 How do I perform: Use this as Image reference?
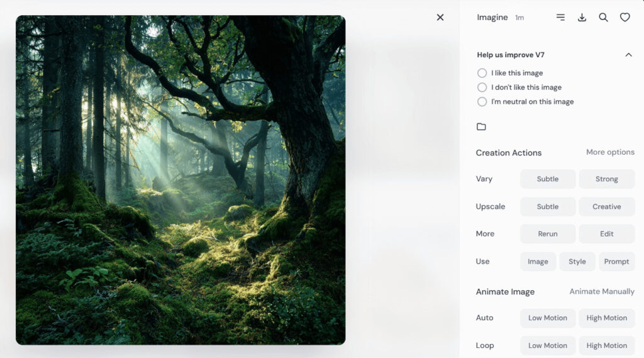coord(538,261)
